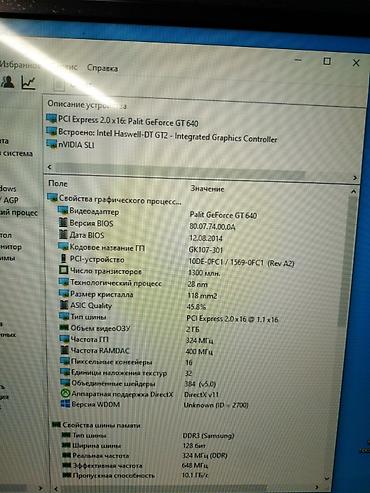Screen dimensions: 370x493
Task: Select value 80.07.74.00.04
Action: tap(212, 227)
